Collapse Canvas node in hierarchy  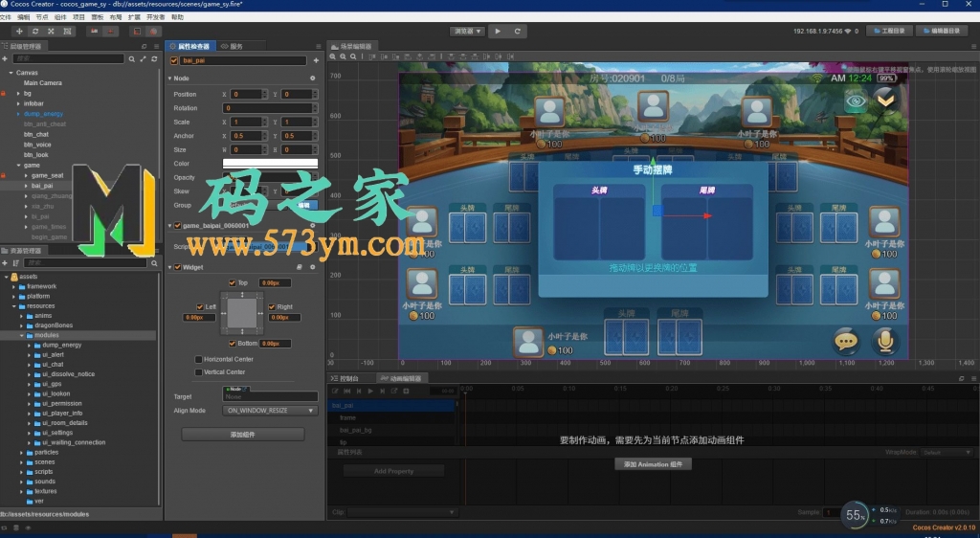[x=11, y=73]
